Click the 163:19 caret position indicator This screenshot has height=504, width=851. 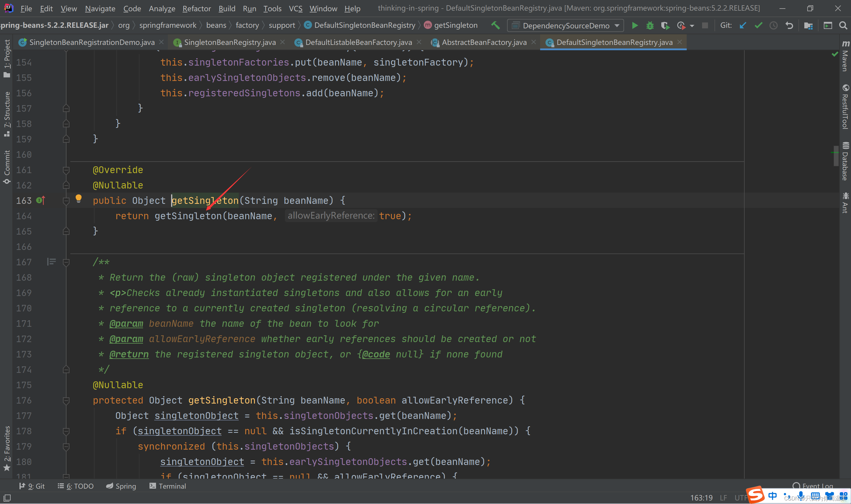click(701, 498)
